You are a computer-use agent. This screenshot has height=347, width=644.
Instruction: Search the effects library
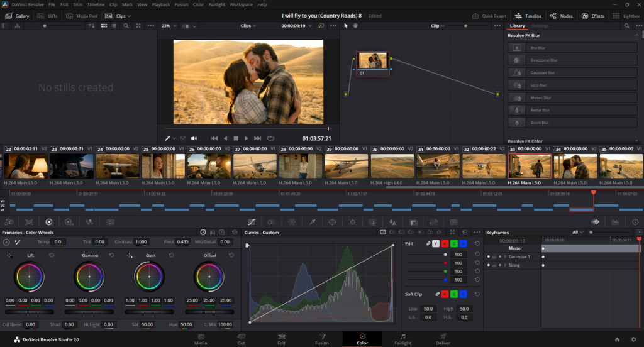(x=627, y=26)
